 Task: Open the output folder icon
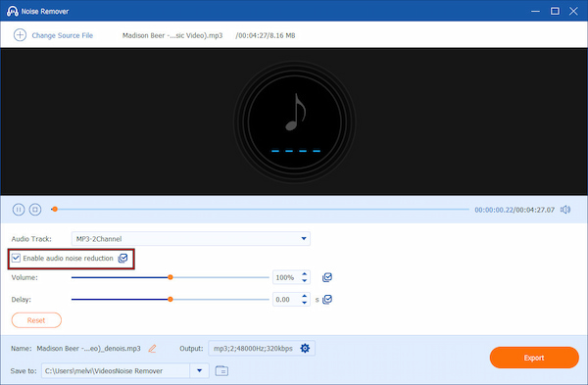(221, 370)
